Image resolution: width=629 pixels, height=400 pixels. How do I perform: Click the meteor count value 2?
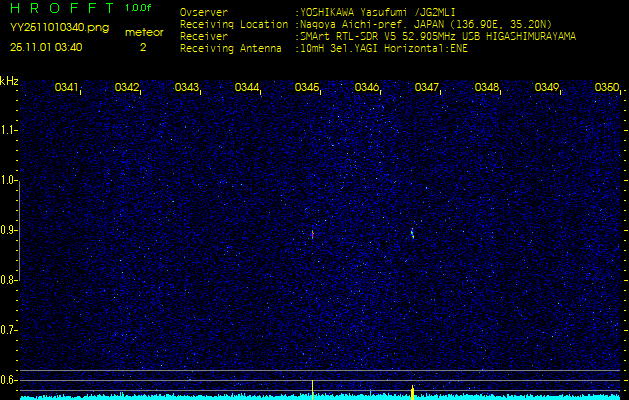pyautogui.click(x=143, y=47)
